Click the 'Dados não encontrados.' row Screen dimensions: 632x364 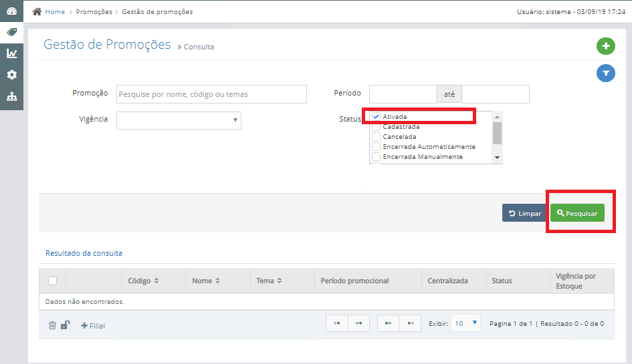pyautogui.click(x=327, y=302)
